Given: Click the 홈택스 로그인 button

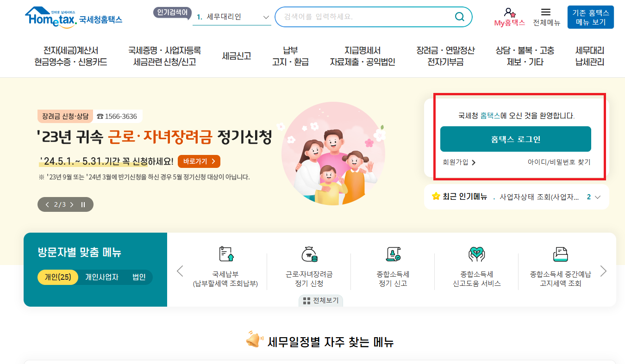Looking at the screenshot, I should click(x=516, y=138).
